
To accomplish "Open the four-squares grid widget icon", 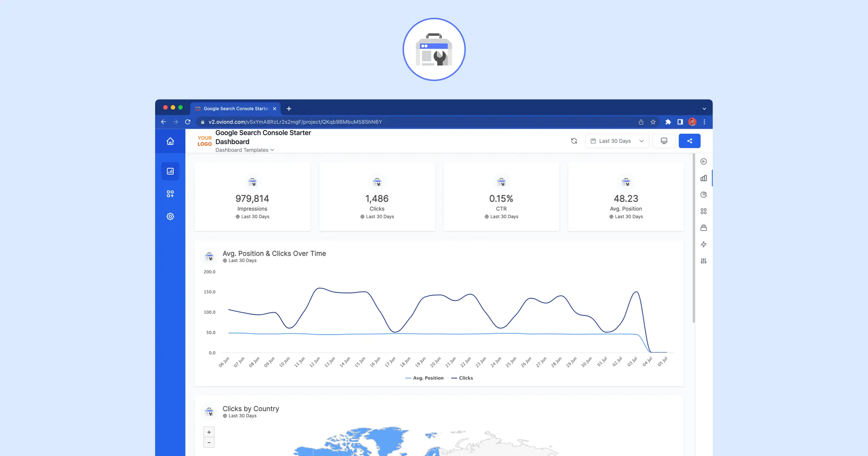I will [703, 211].
